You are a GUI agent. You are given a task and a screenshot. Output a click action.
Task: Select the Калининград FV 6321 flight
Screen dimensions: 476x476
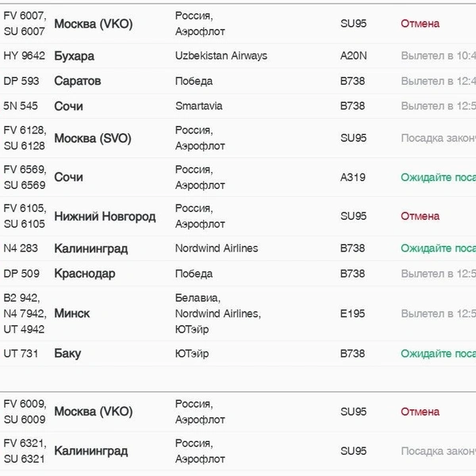pyautogui.click(x=238, y=451)
